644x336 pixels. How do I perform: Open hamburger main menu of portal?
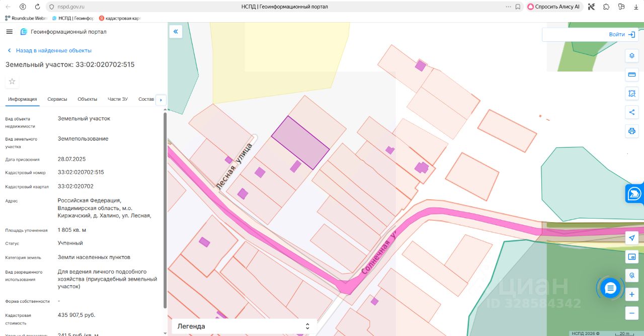[9, 32]
